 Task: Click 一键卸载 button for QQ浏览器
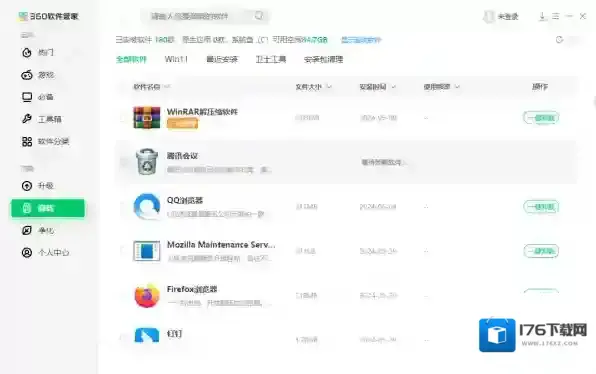click(541, 206)
